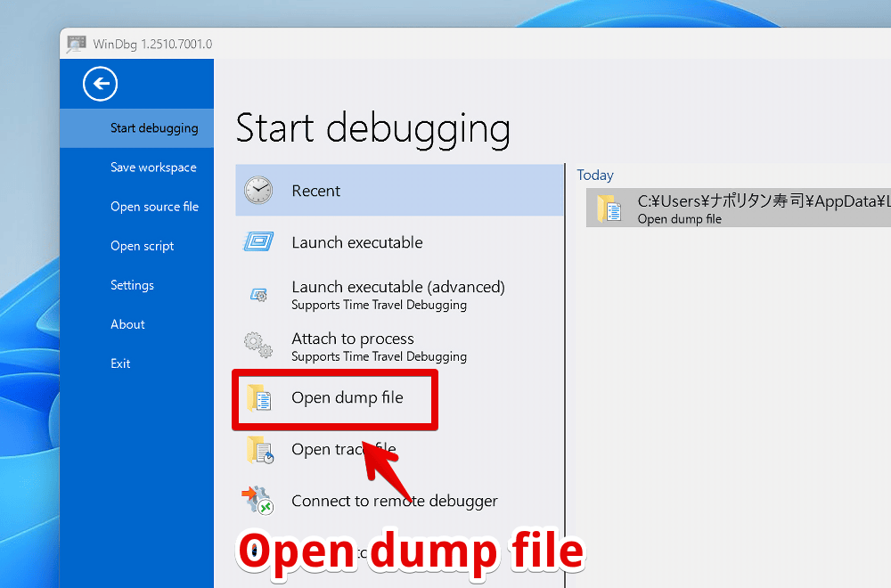Viewport: 891px width, 588px height.
Task: Click the Launch executable (advanced) icon
Action: pyautogui.click(x=258, y=294)
